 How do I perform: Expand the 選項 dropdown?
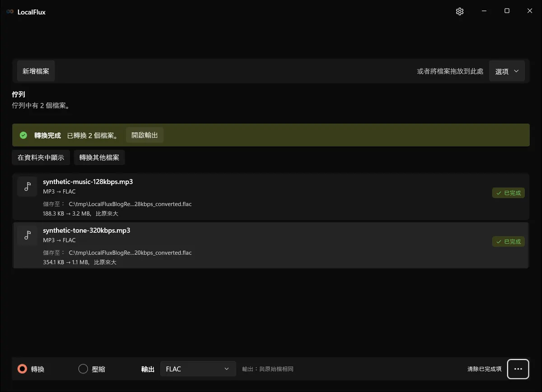[507, 71]
